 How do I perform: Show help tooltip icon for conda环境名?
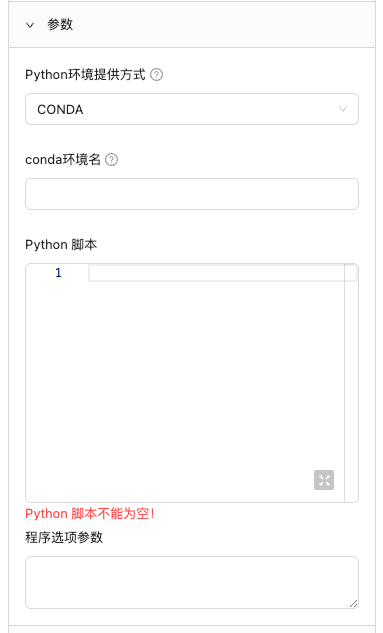click(x=111, y=160)
